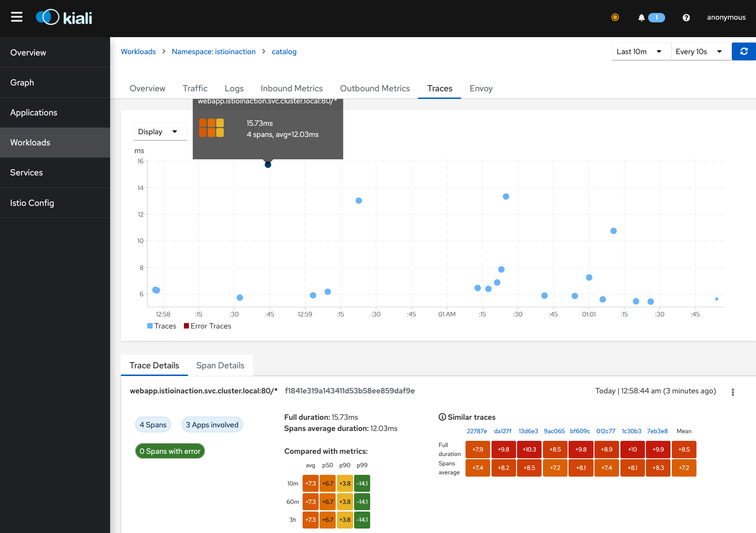Click the +10 full duration cell under 1c30b3
Screen dimensions: 756x533
[x=632, y=449]
